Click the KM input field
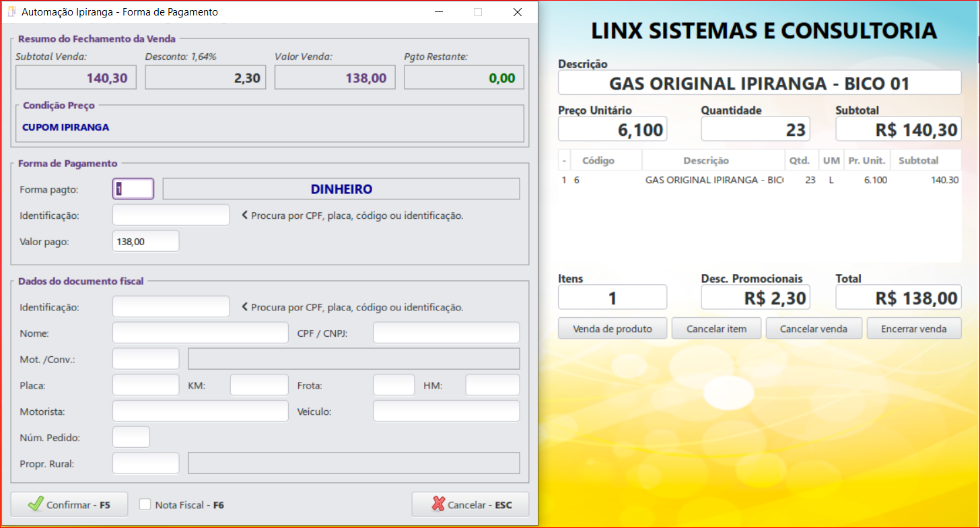The height and width of the screenshot is (528, 980). pos(259,385)
